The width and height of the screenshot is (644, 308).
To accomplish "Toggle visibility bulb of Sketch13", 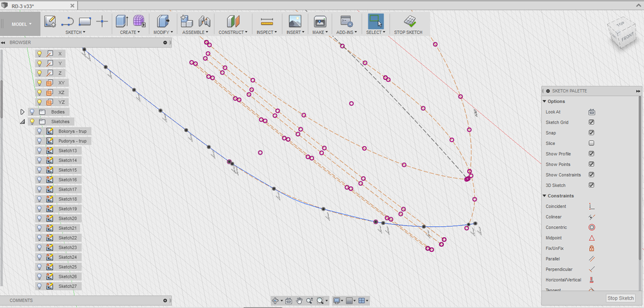I will tap(39, 151).
